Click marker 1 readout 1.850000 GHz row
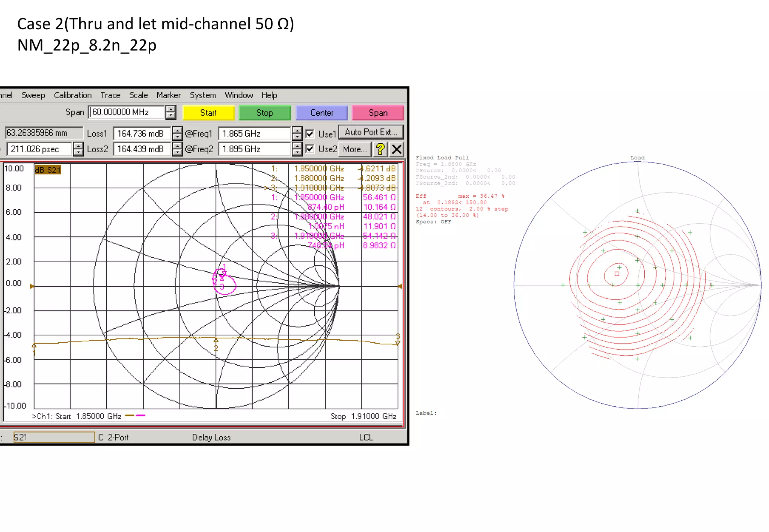 tap(333, 169)
